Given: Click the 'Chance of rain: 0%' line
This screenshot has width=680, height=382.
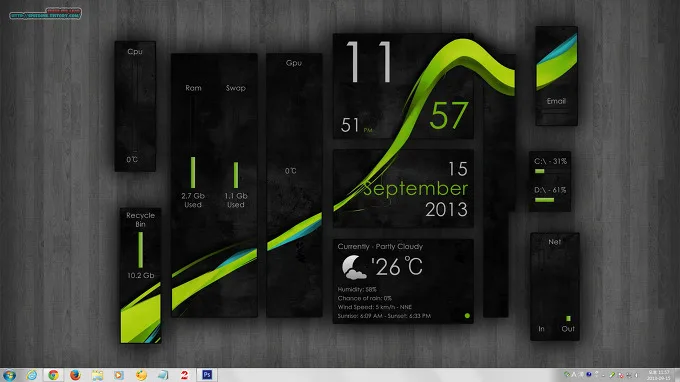Looking at the screenshot, I should (364, 298).
